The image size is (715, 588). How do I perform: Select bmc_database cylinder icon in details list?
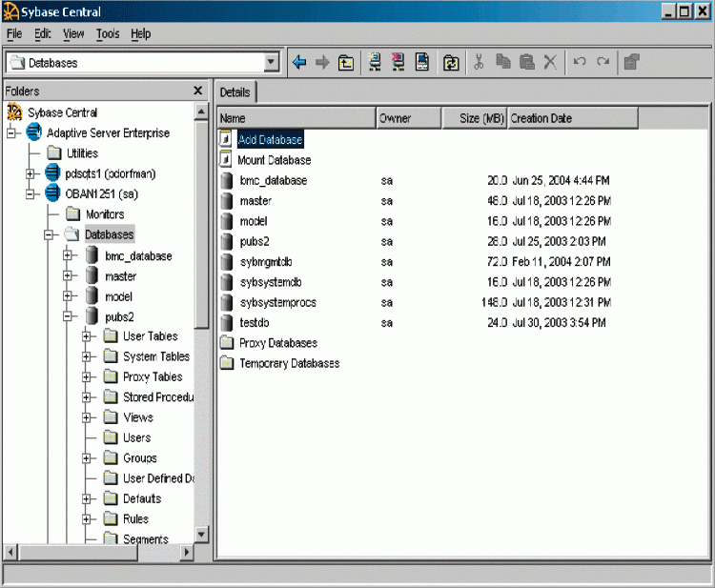pos(226,180)
